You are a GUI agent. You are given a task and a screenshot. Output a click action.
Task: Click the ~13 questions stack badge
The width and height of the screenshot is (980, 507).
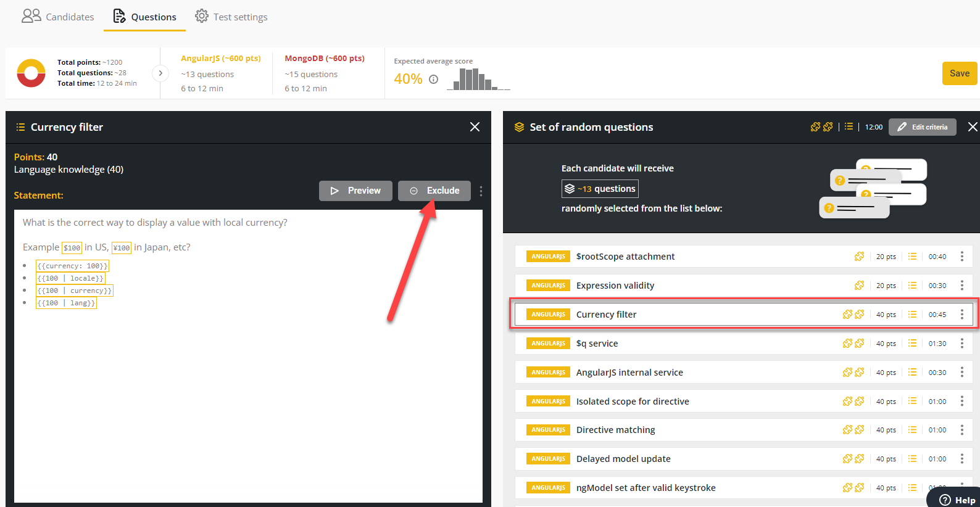(600, 189)
